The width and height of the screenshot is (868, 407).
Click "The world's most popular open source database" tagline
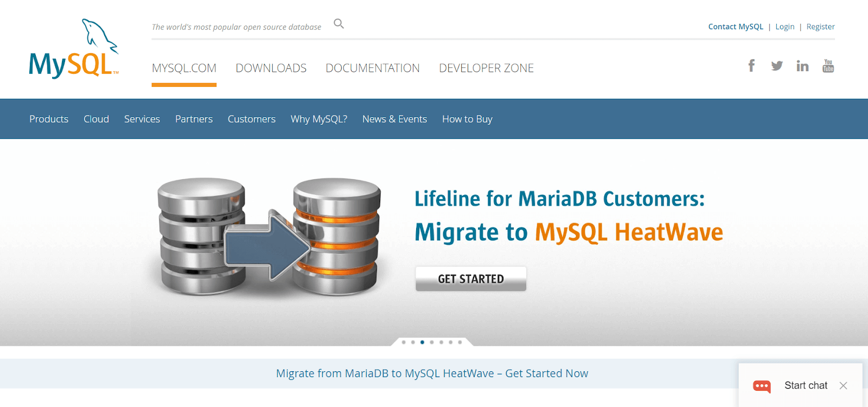pyautogui.click(x=237, y=27)
